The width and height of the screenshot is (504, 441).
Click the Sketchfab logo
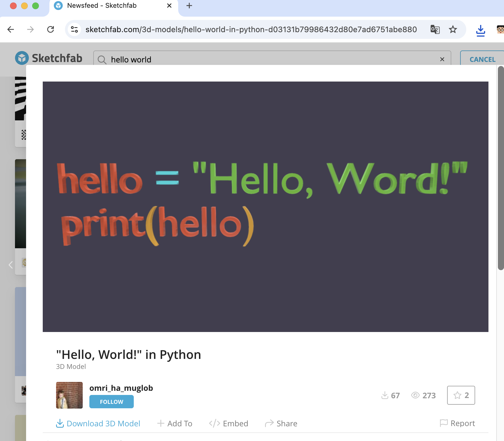tap(49, 58)
